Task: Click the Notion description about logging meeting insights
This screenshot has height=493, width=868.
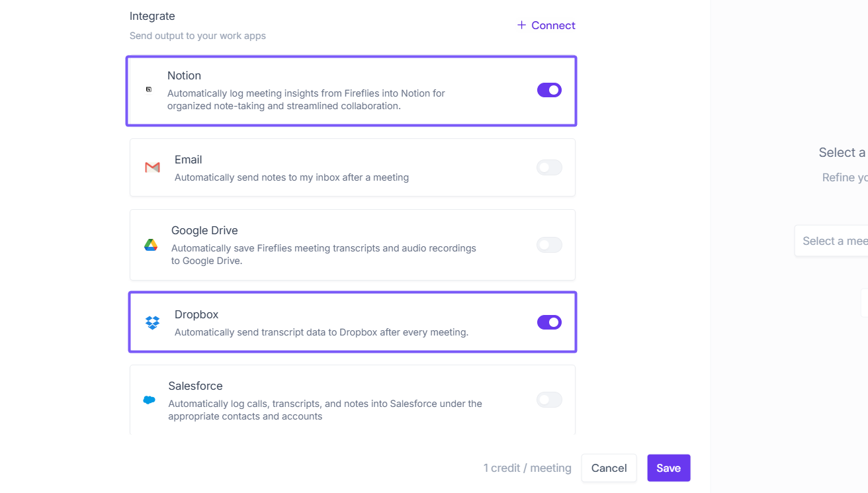Action: click(306, 99)
